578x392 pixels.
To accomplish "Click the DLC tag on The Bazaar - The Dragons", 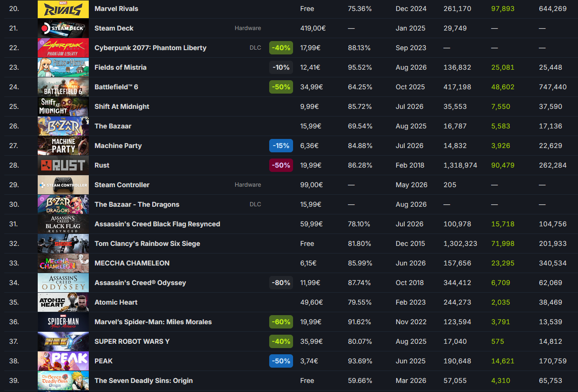I will [255, 204].
